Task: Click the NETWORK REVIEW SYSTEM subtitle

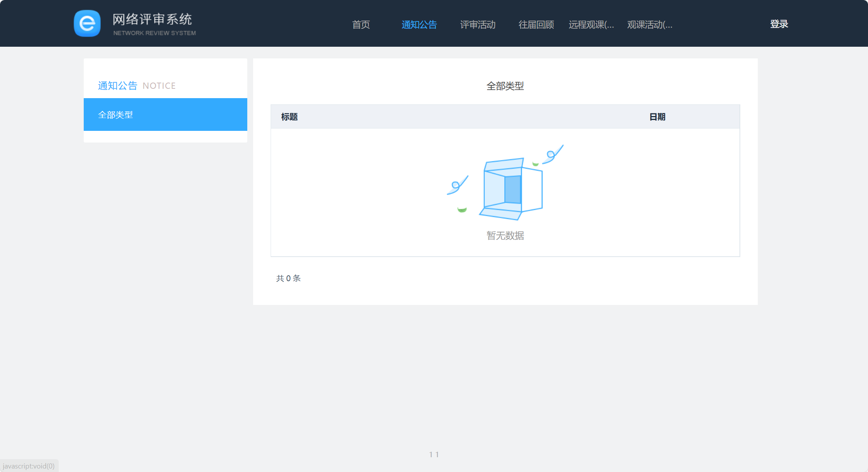Action: 155,33
